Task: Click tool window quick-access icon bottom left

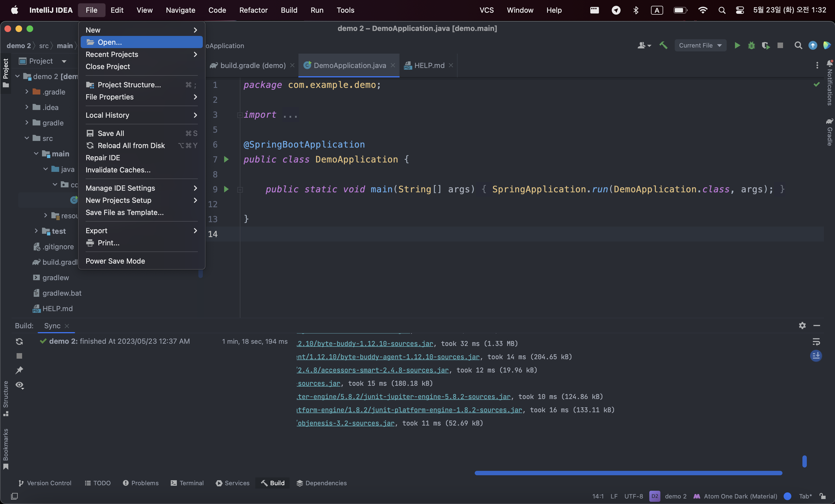Action: point(14,496)
